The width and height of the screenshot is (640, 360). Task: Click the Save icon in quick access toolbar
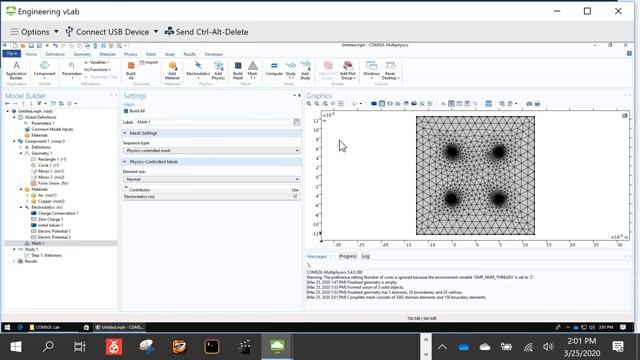click(x=31, y=45)
